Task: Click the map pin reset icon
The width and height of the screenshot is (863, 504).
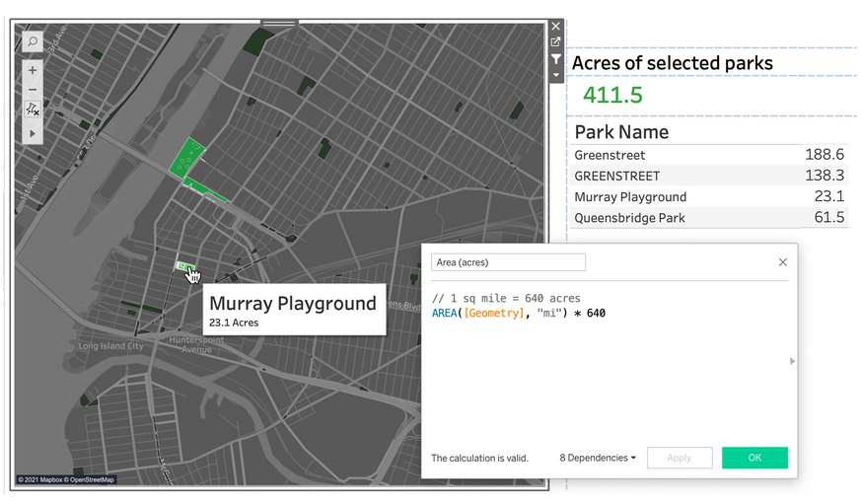Action: [33, 109]
